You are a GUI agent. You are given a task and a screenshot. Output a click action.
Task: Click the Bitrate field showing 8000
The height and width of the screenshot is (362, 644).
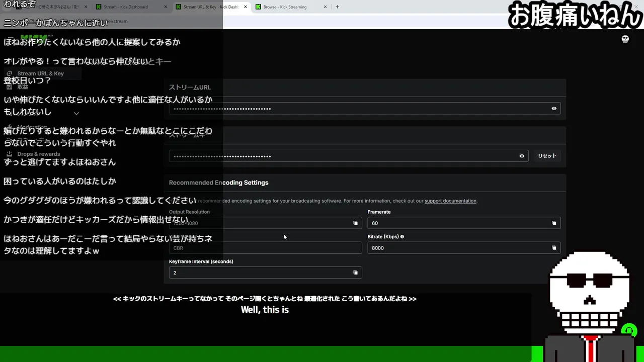(464, 248)
